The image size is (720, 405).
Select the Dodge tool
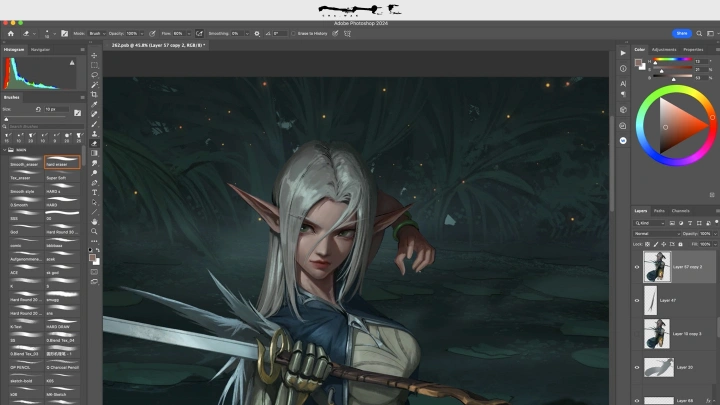click(94, 173)
